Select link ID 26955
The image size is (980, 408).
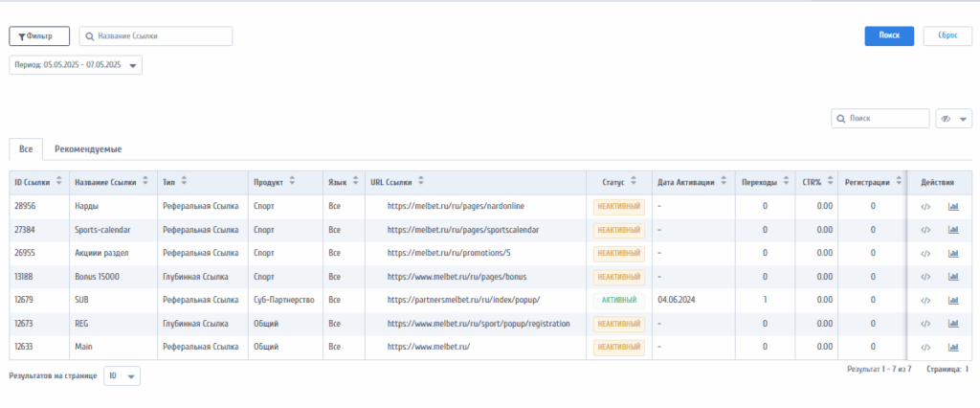click(24, 254)
